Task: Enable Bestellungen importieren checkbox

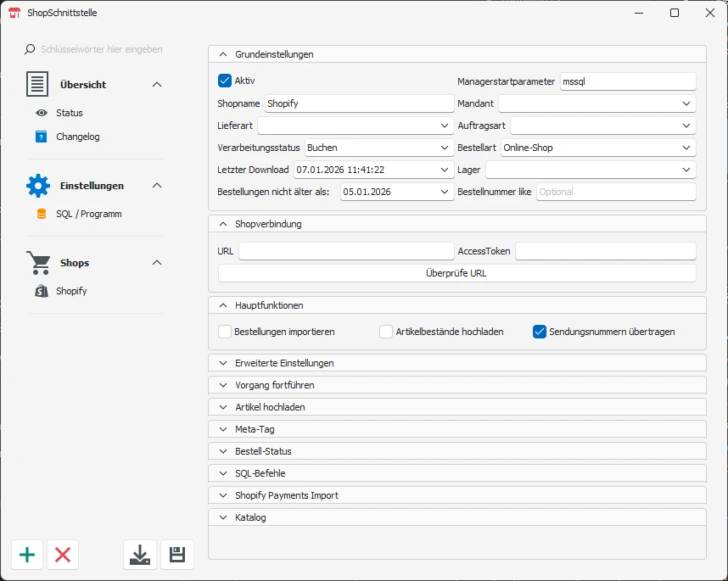Action: (225, 332)
